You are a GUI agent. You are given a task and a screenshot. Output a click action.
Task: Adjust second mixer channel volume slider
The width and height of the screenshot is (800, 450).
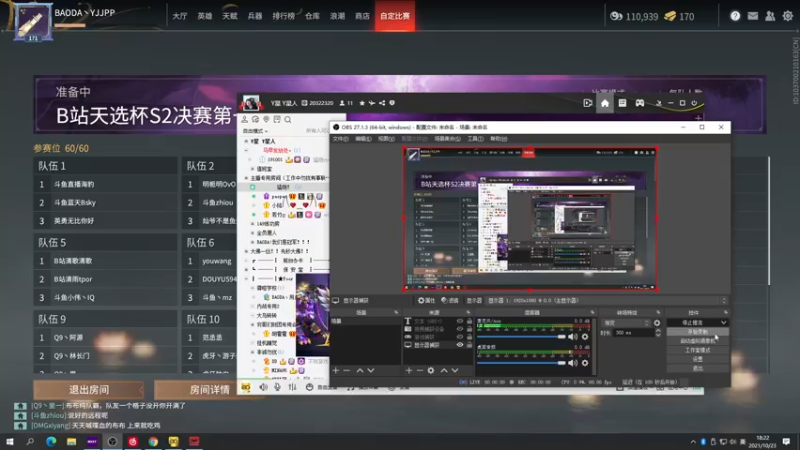(521, 363)
